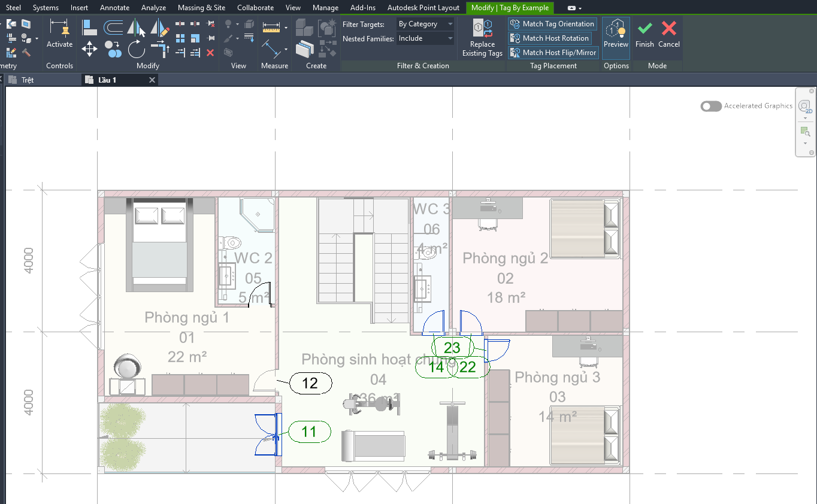The height and width of the screenshot is (504, 817).
Task: Click the 2D Wheel navigation icon
Action: (805, 106)
